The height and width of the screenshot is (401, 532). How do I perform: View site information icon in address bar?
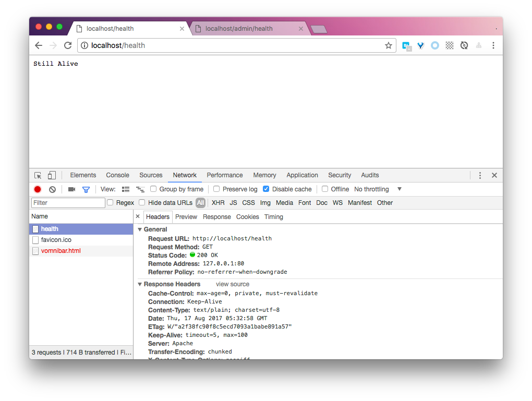tap(84, 45)
